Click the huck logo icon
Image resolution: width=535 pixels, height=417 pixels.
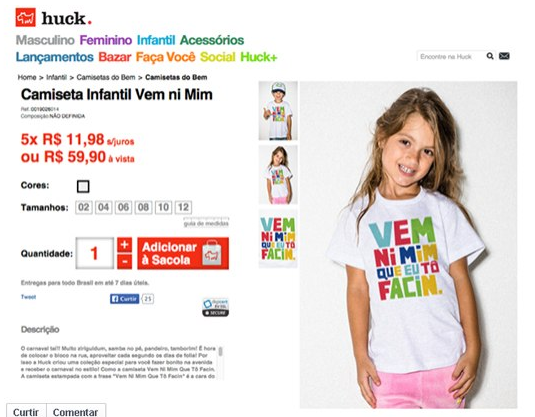(x=26, y=17)
